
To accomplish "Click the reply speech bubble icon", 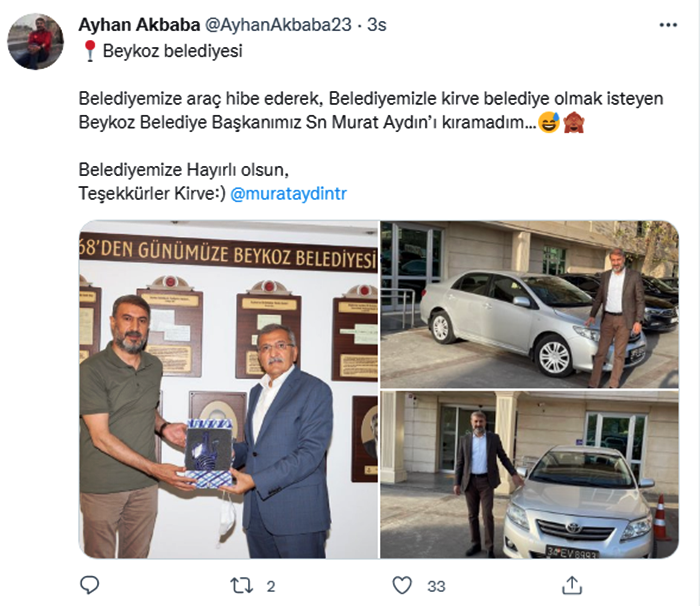I will tap(89, 585).
